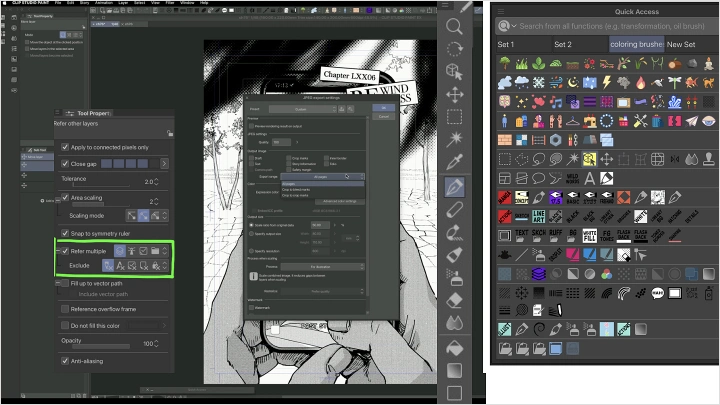This screenshot has height=405, width=720.
Task: Switch to Set 1 tab
Action: (523, 45)
